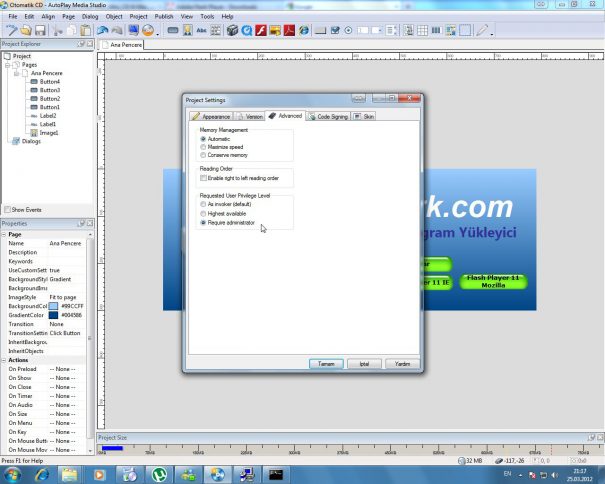Insert a Web browser object icon
This screenshot has width=605, height=484.
(x=304, y=30)
